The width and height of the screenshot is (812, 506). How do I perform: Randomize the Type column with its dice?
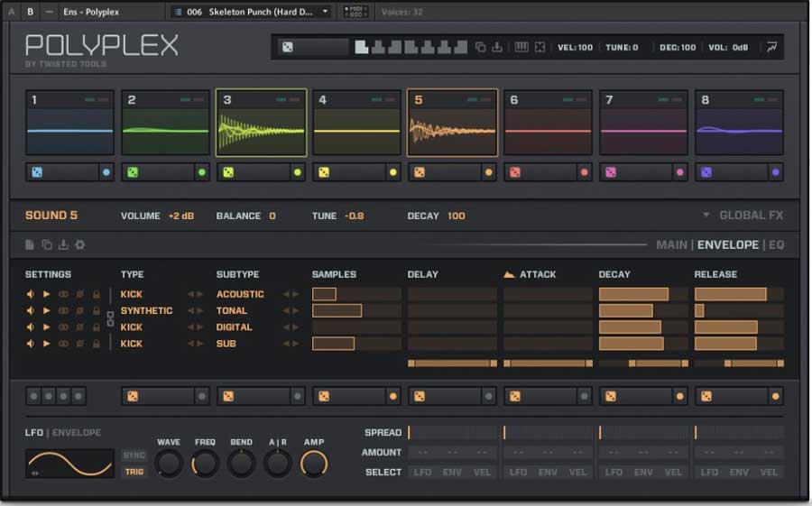coord(134,396)
